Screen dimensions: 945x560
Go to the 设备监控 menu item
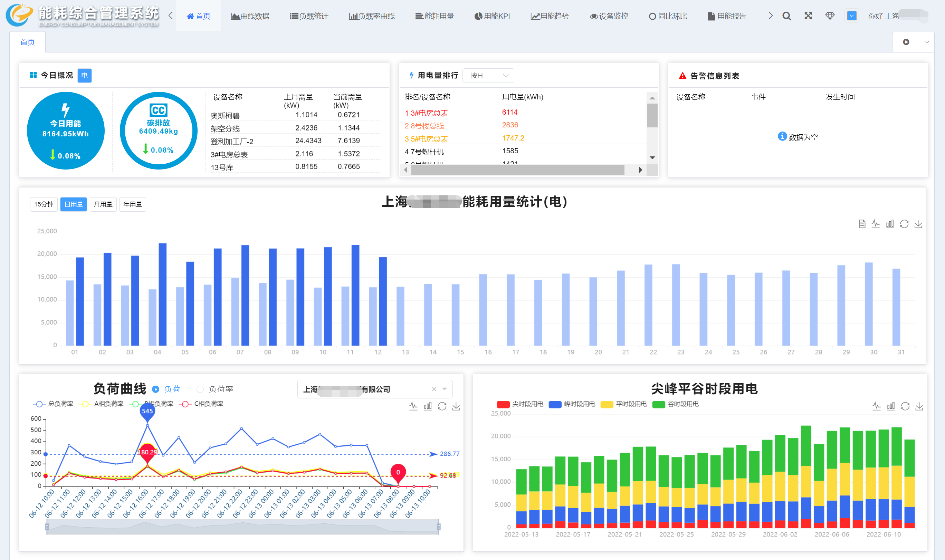[609, 16]
